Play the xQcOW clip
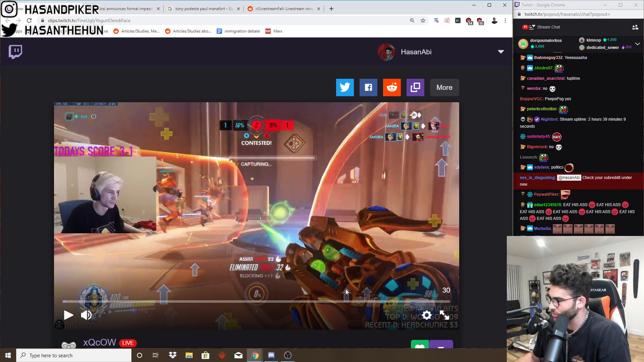This screenshot has height=362, width=644. tap(69, 315)
